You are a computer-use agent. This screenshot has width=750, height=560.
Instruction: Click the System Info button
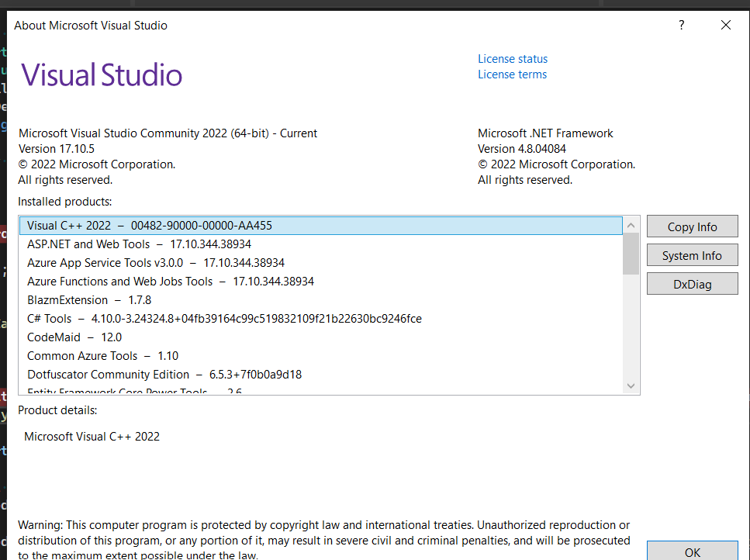click(692, 255)
